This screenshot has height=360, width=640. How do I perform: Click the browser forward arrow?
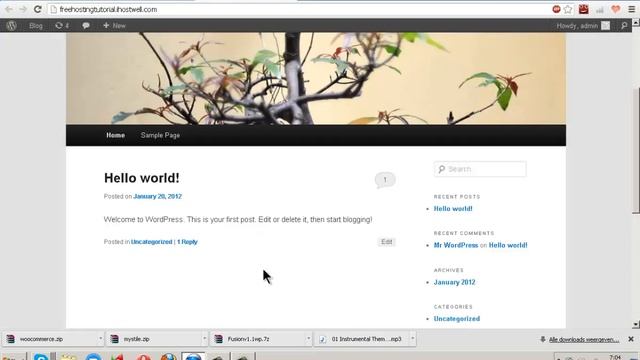click(23, 9)
